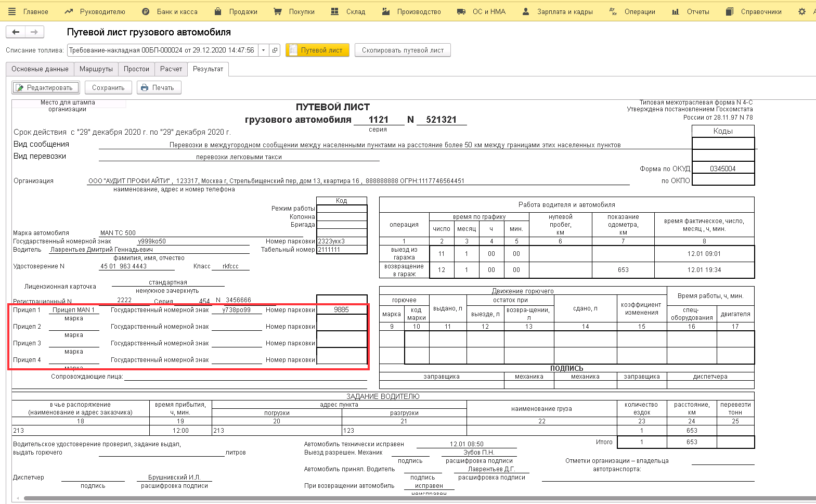Click the ОКУД code 0345004

723,169
